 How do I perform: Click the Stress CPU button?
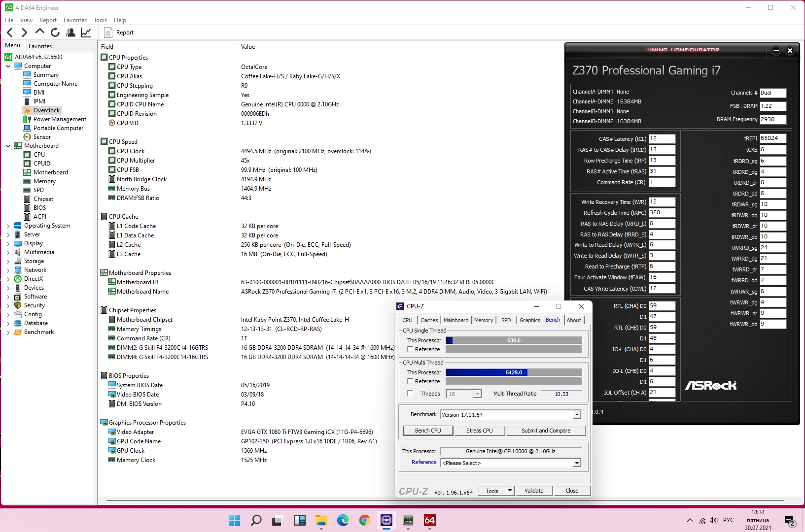click(480, 431)
